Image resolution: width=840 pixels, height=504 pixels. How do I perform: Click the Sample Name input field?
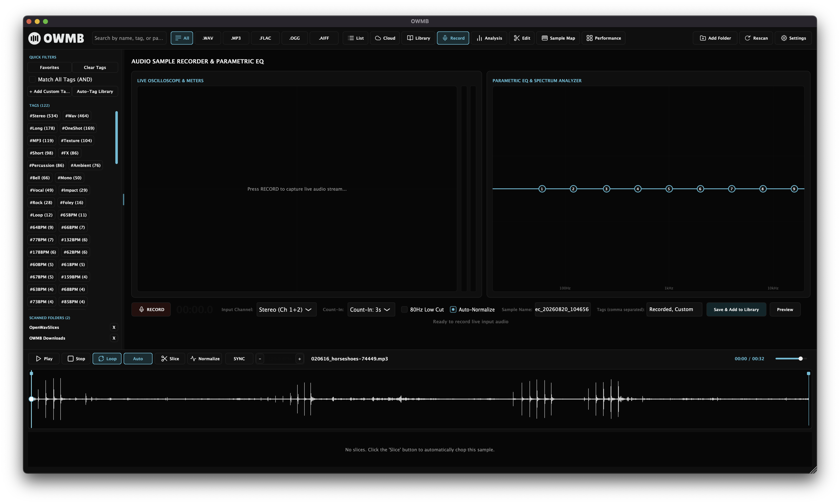pyautogui.click(x=562, y=309)
